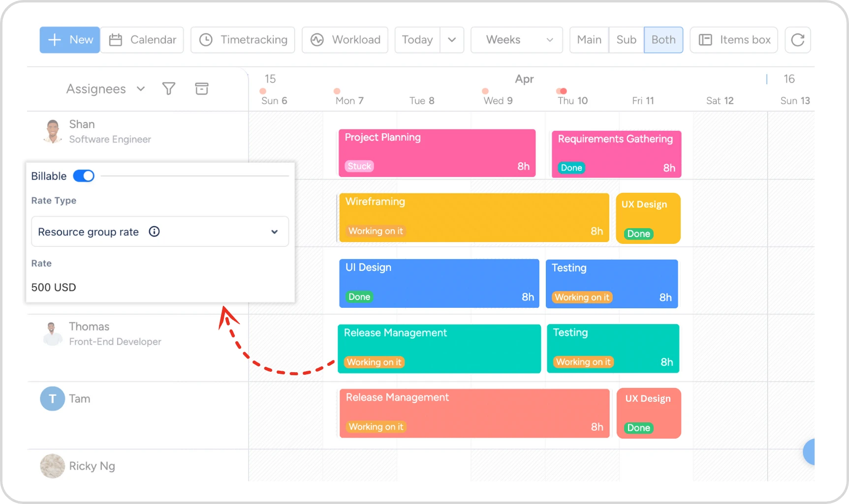Open the Calendar view icon
This screenshot has height=504, width=849.
116,40
